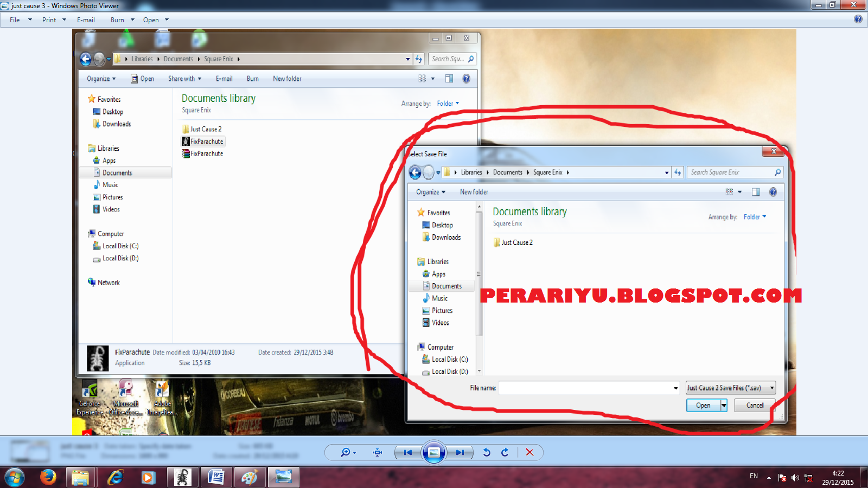Open Windows Media Player from the taskbar
Screen dimensions: 868x488
tap(148, 477)
